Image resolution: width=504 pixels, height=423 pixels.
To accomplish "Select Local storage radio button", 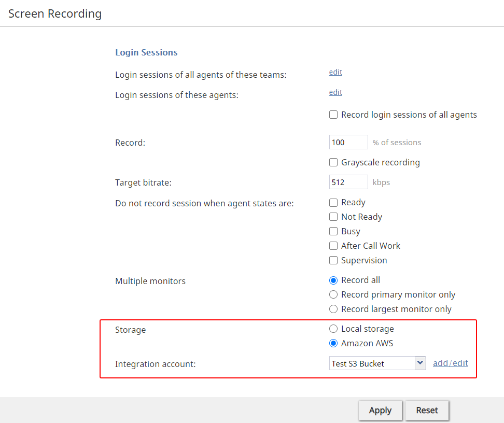I will pos(333,329).
